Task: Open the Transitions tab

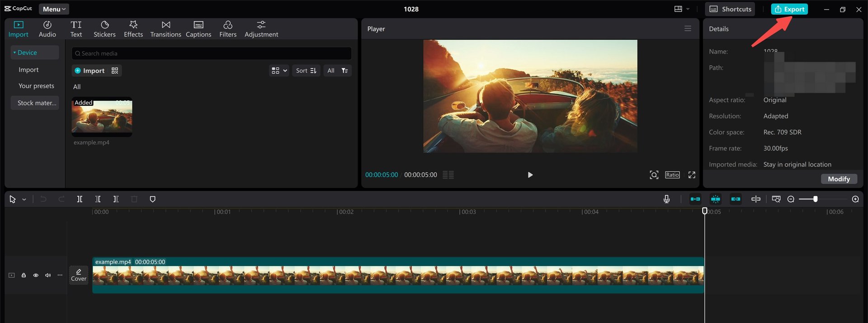Action: (165, 29)
